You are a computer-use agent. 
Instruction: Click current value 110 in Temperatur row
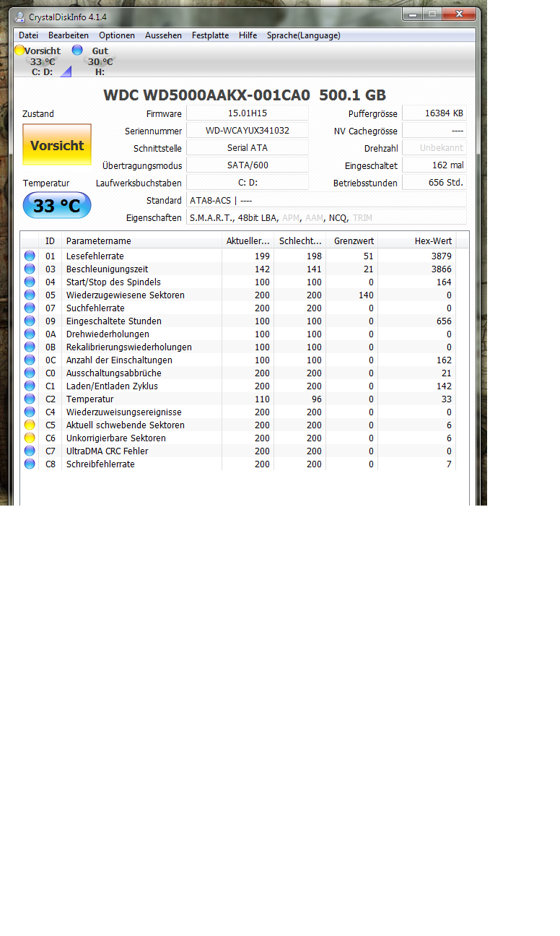click(262, 399)
